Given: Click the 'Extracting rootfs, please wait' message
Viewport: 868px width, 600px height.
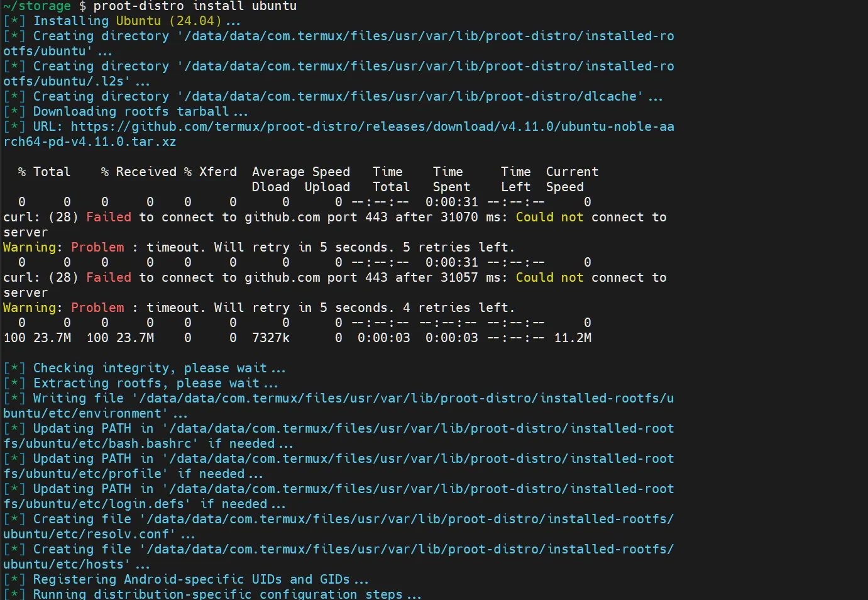Looking at the screenshot, I should 147,384.
